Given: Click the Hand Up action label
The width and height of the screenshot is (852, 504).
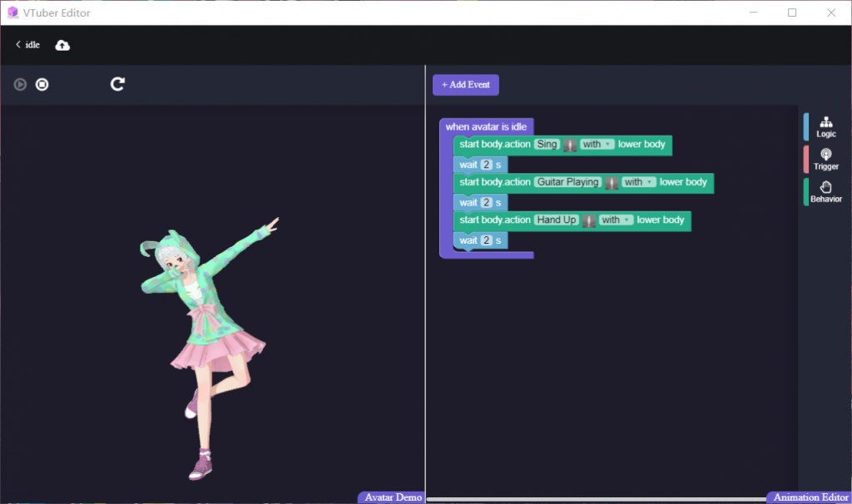Looking at the screenshot, I should (x=556, y=220).
